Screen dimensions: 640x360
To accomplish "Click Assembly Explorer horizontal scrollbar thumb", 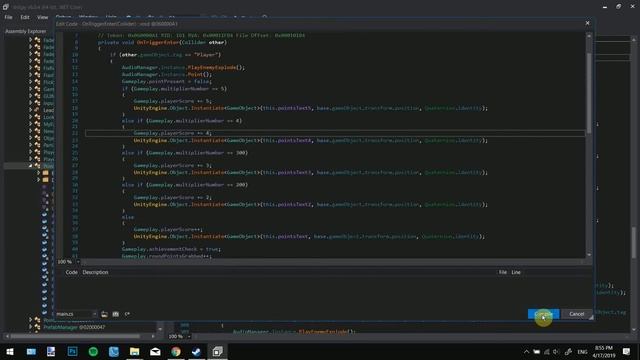I will pos(75,336).
